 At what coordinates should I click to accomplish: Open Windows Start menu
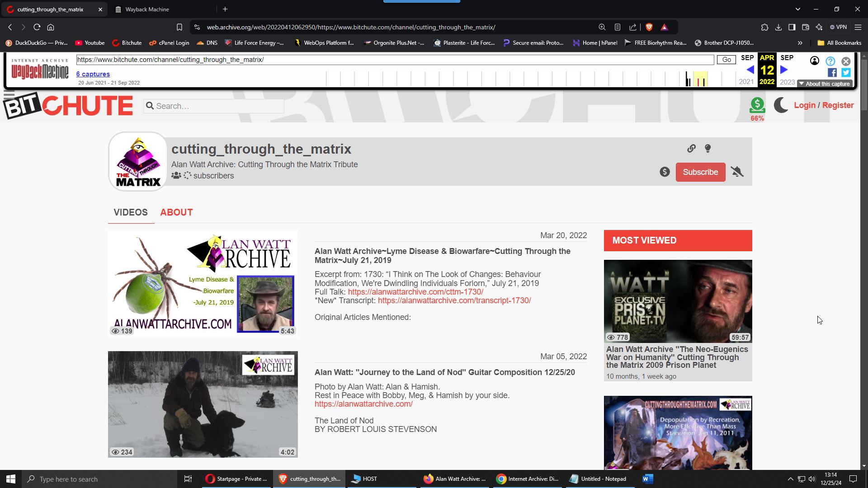(11, 479)
